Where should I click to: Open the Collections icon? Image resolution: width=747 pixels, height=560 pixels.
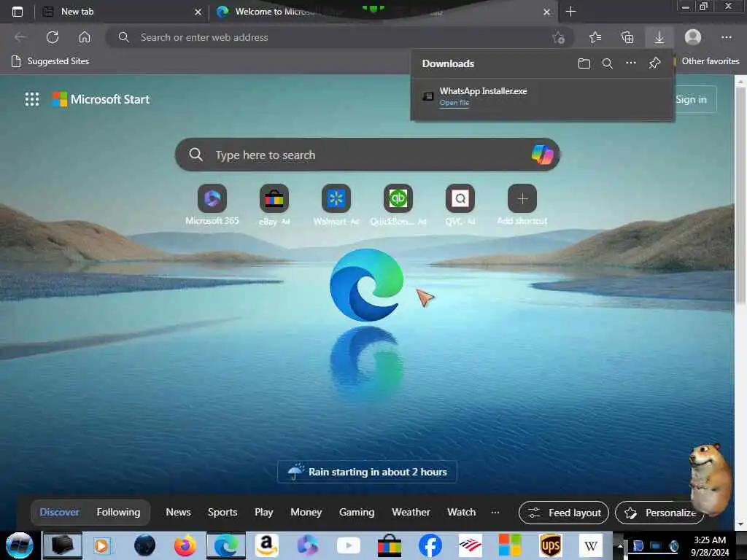click(627, 37)
